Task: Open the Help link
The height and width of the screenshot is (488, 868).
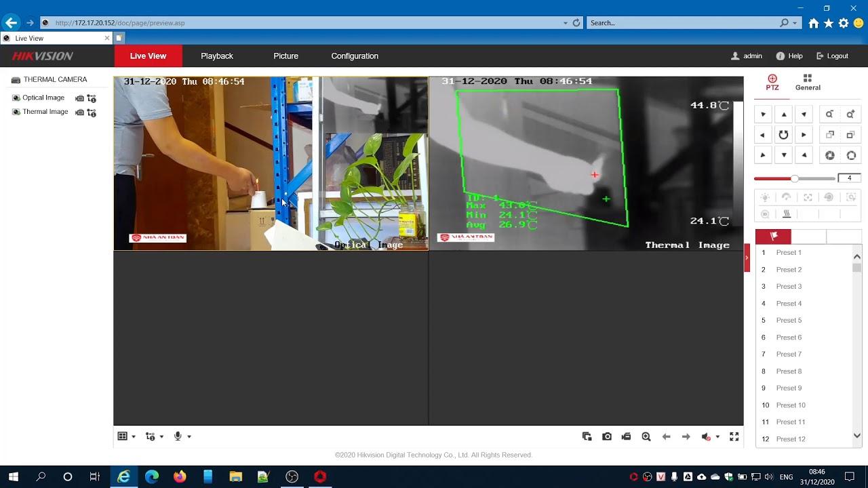Action: coord(789,56)
